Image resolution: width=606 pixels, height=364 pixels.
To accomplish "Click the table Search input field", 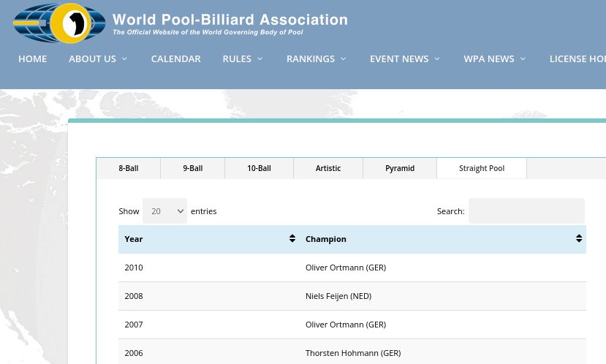I will (526, 211).
